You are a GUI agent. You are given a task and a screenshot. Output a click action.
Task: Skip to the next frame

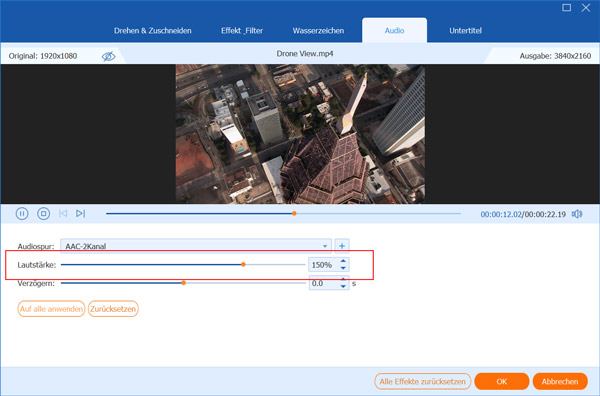pos(80,213)
